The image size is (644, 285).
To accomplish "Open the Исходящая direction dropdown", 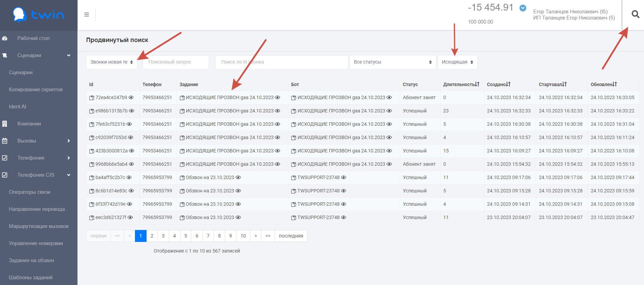I will coord(457,62).
